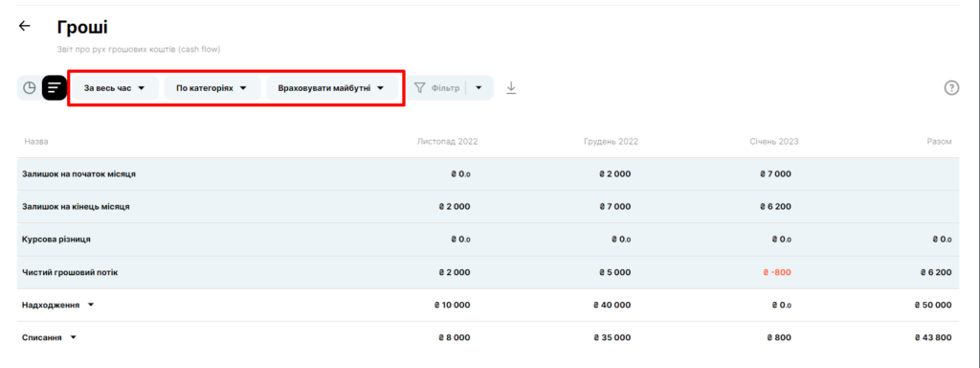Screen dimensions: 980x368
Task: Click the Січень 2023 column header
Action: pyautogui.click(x=773, y=142)
